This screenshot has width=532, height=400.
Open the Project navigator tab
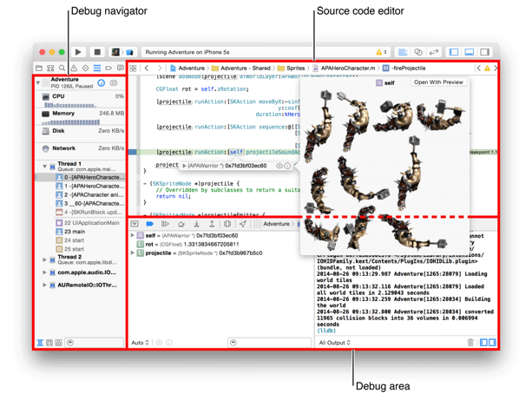tap(39, 69)
